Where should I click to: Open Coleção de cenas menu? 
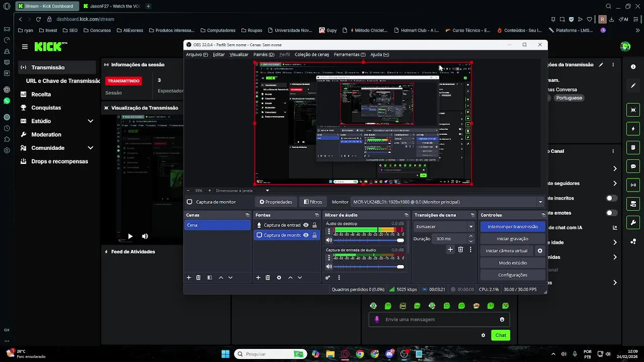312,54
